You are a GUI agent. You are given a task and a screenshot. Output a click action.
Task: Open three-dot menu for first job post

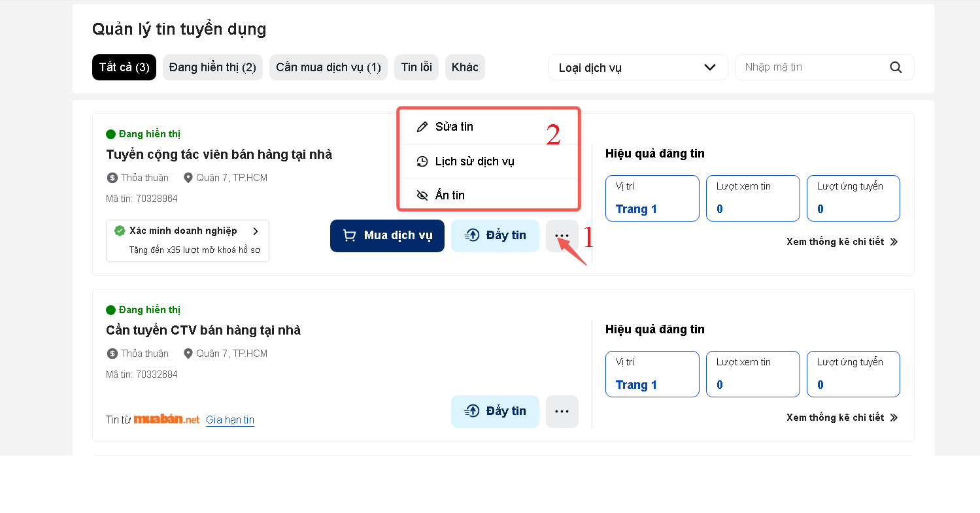[x=562, y=236]
